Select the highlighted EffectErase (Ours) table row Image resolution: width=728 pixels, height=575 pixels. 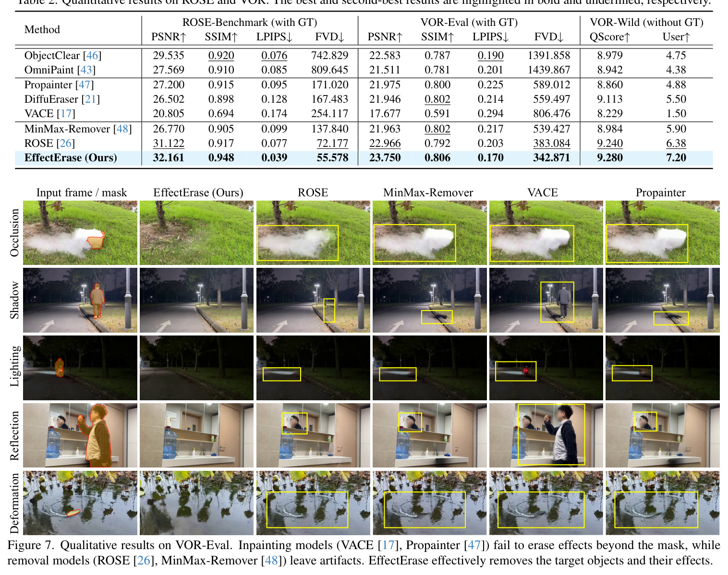pyautogui.click(x=364, y=158)
